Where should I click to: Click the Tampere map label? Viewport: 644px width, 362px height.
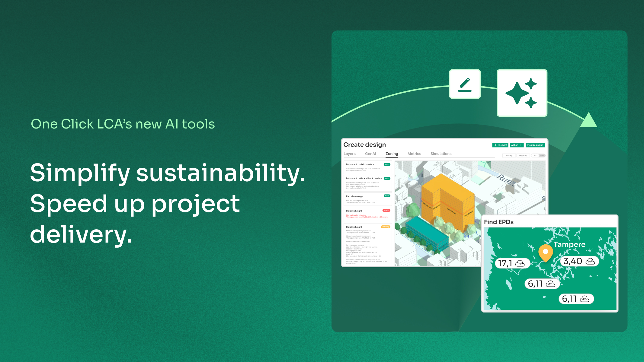point(569,245)
